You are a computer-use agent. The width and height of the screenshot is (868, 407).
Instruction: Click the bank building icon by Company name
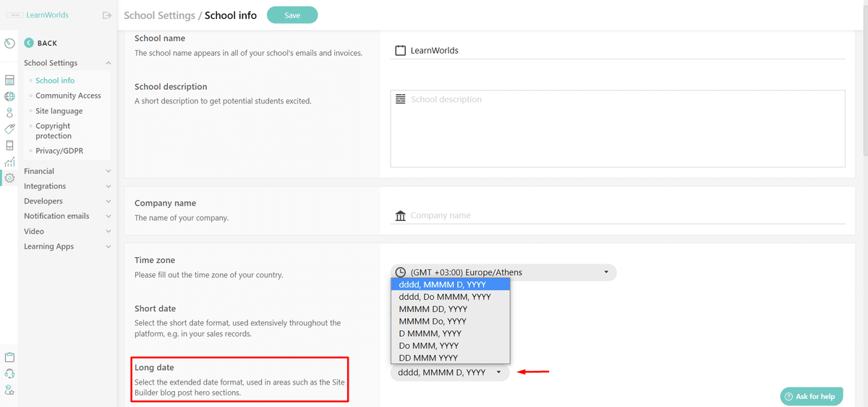point(401,216)
